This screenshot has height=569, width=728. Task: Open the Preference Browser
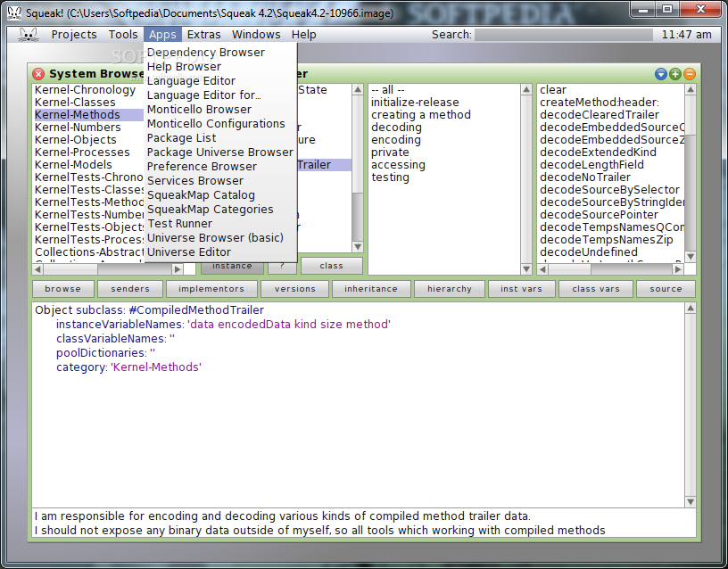coord(220,167)
